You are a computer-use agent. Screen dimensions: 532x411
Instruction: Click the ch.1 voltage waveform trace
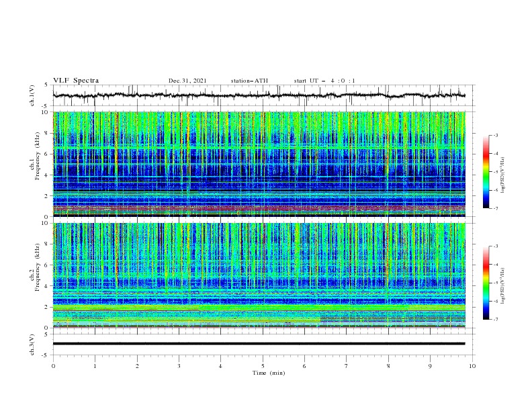(259, 95)
